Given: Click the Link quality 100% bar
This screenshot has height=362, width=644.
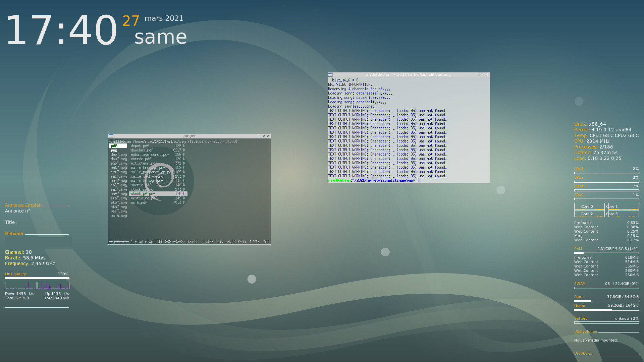Looking at the screenshot, I should coord(37,278).
